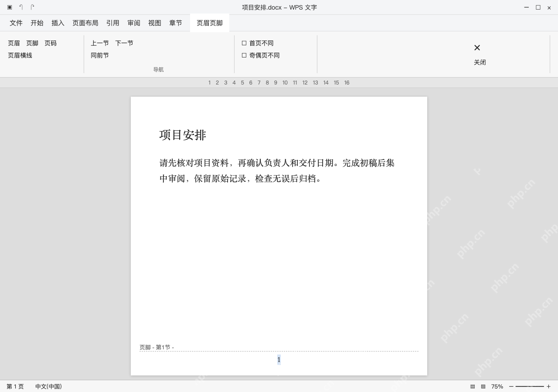Screen dimensions: 558x392
Task: Click the page number 1 in footer
Action: coord(279,360)
